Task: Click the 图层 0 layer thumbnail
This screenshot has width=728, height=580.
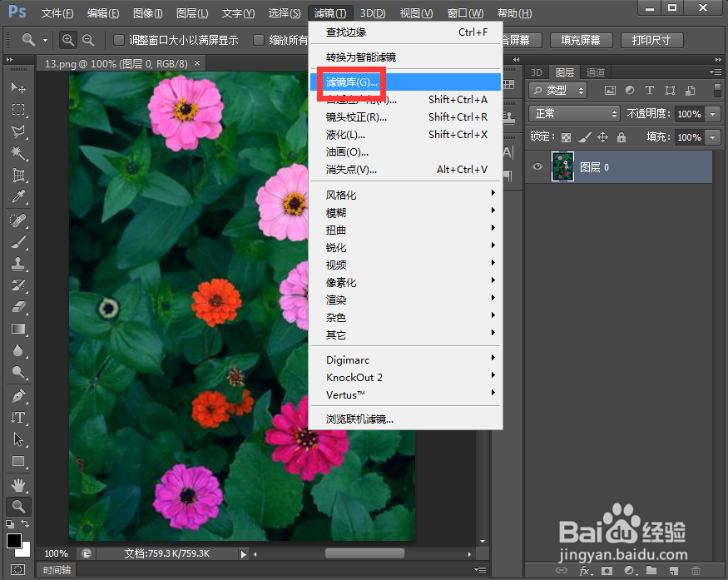Action: coord(562,166)
